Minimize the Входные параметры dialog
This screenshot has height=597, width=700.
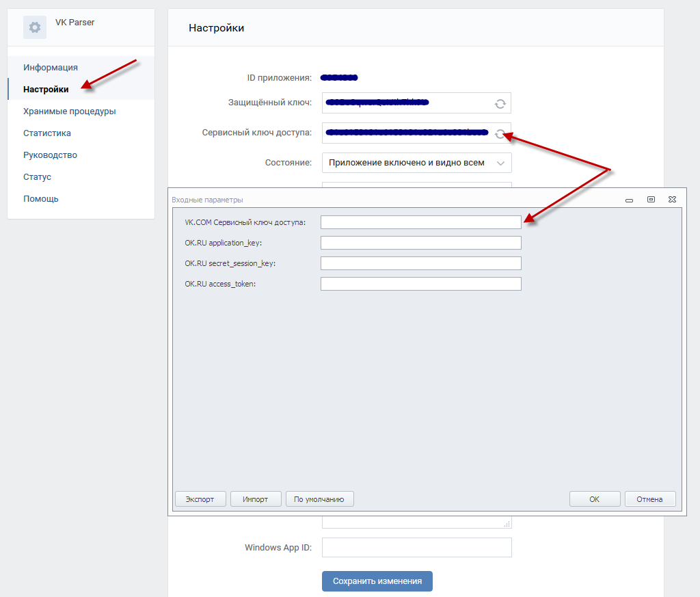coord(629,200)
